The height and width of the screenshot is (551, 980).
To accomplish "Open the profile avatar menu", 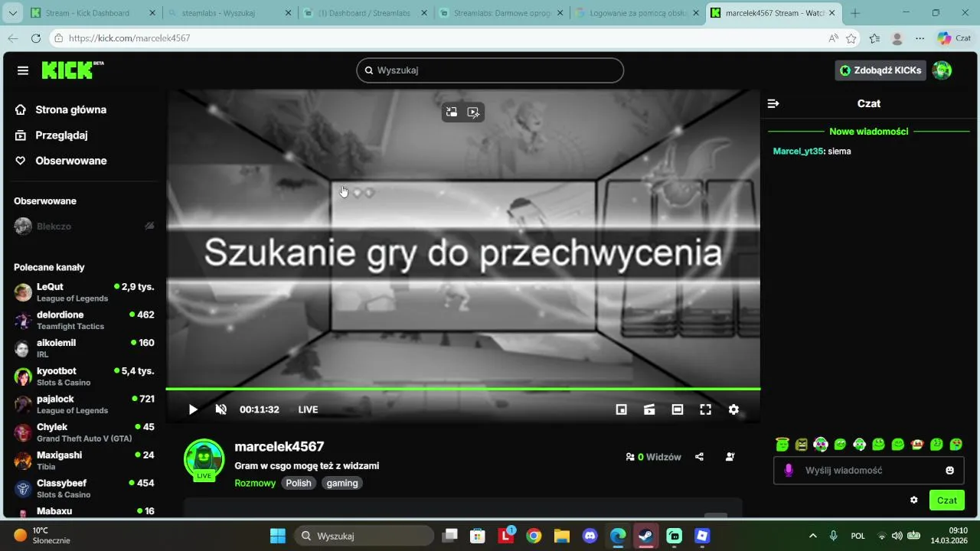I will [942, 70].
